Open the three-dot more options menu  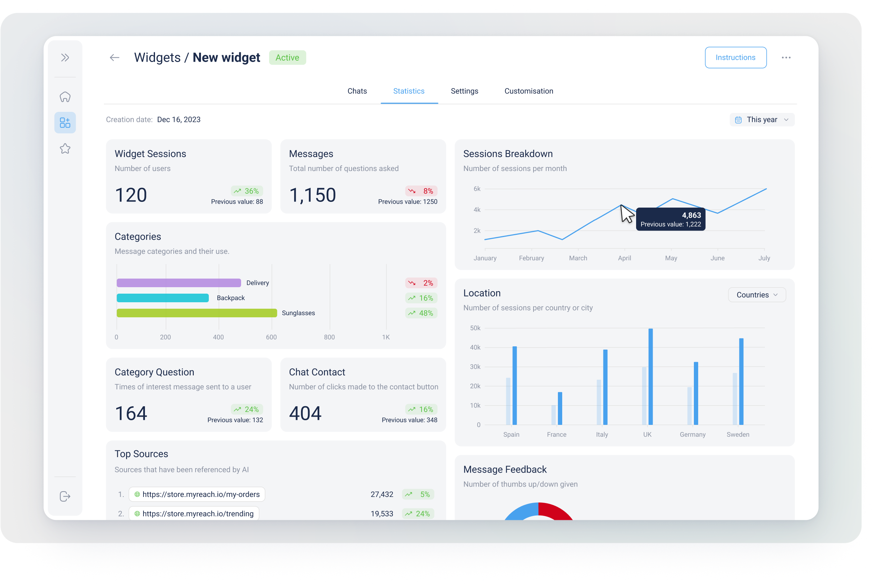pos(786,57)
